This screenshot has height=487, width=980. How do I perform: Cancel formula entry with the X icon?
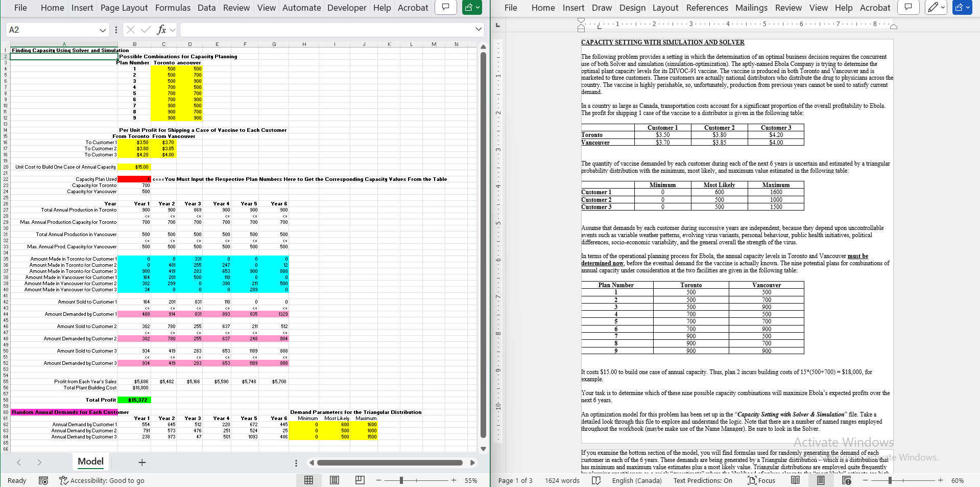[131, 30]
